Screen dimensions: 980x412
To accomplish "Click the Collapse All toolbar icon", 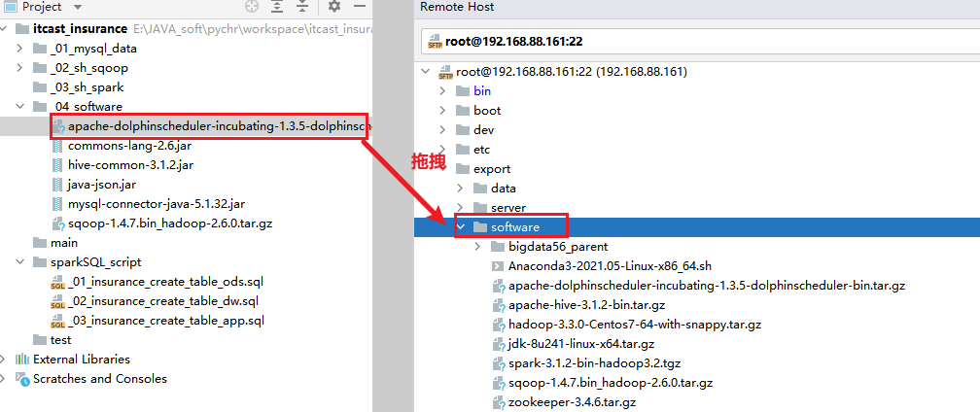I will tap(302, 7).
